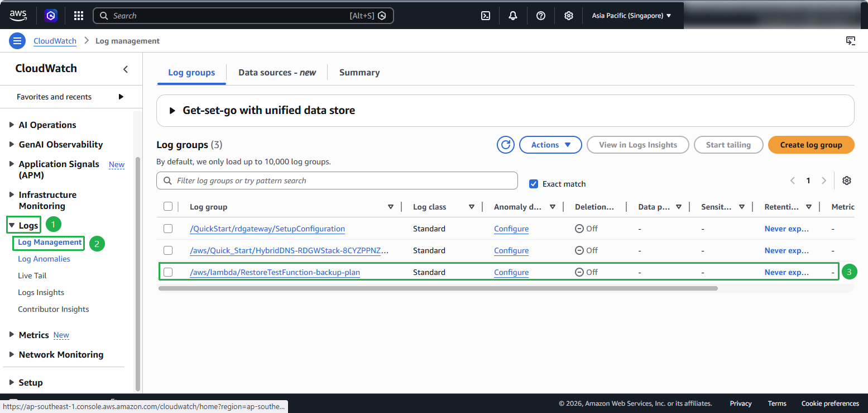This screenshot has height=413, width=868.
Task: Check the /QuickStart/rdgateway/SetupConfiguration row checkbox
Action: pyautogui.click(x=168, y=229)
